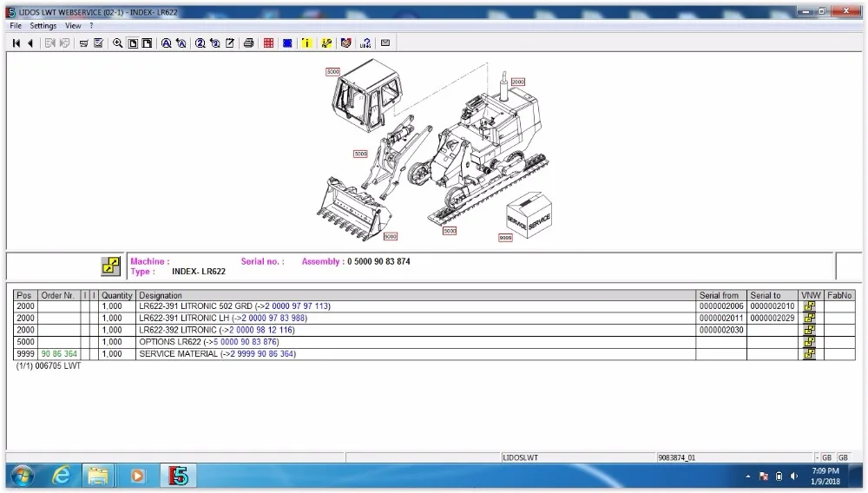Click the circled A with arrow icon
Viewport: 868px width, 493px height.
(x=181, y=43)
